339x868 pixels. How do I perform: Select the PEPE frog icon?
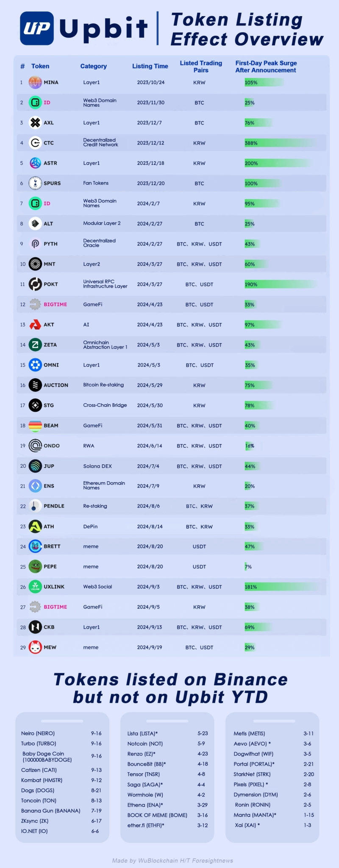click(35, 566)
